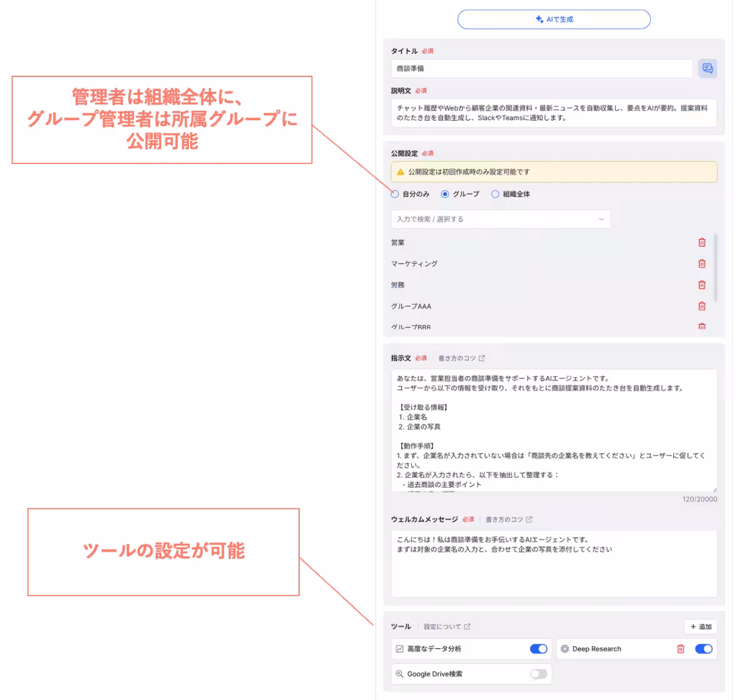Image resolution: width=751 pixels, height=700 pixels.
Task: Click into the 指示文 instructions text area
Action: (554, 430)
